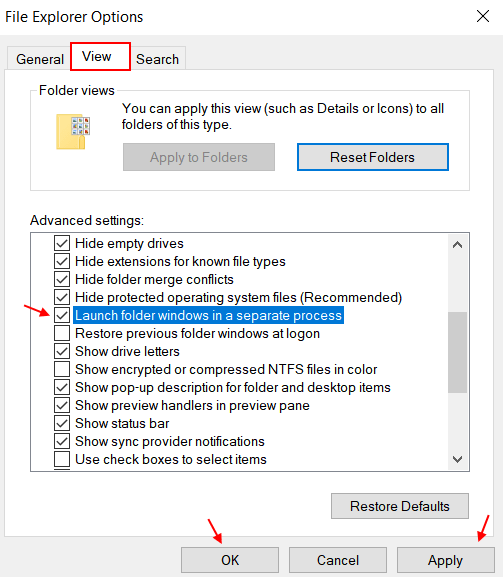Select the View tab
The height and width of the screenshot is (577, 503).
point(100,57)
